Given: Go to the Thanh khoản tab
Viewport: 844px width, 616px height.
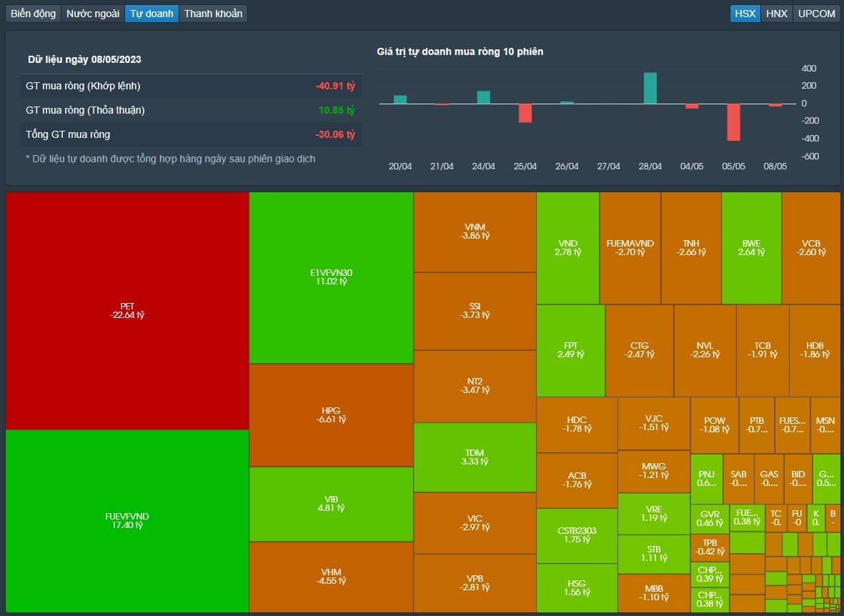Looking at the screenshot, I should [213, 14].
